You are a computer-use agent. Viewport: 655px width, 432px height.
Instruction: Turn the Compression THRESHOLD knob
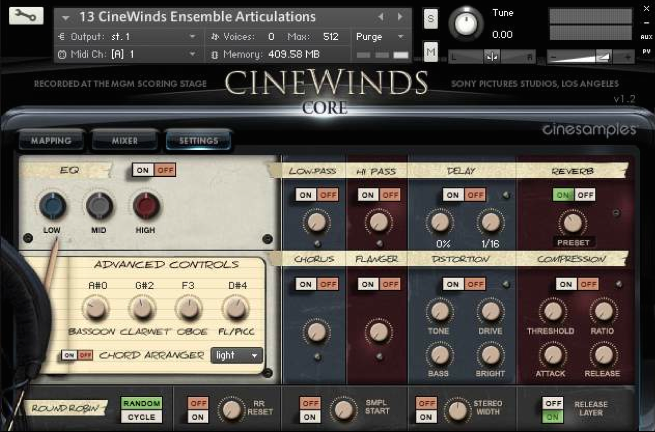552,311
